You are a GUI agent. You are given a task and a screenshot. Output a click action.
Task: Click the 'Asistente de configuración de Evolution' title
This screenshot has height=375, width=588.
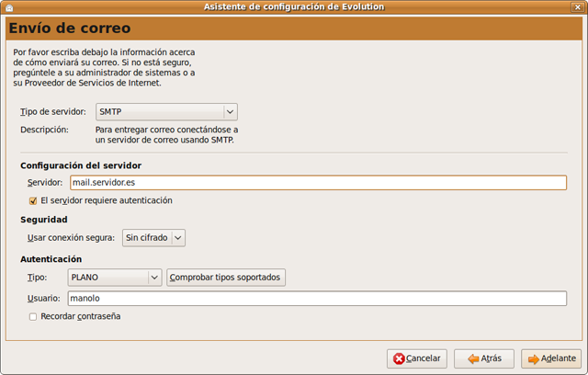[294, 7]
